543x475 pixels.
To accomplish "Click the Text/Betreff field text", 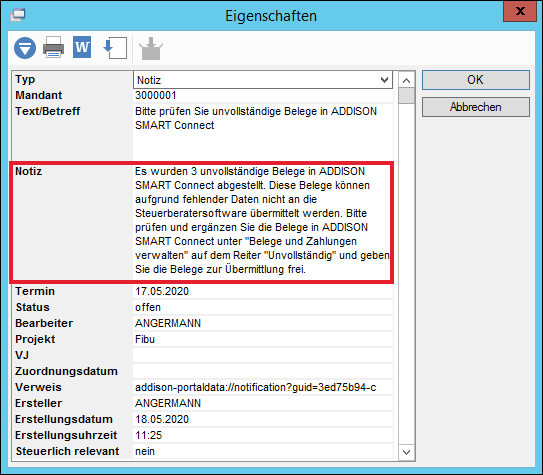I will tap(256, 118).
